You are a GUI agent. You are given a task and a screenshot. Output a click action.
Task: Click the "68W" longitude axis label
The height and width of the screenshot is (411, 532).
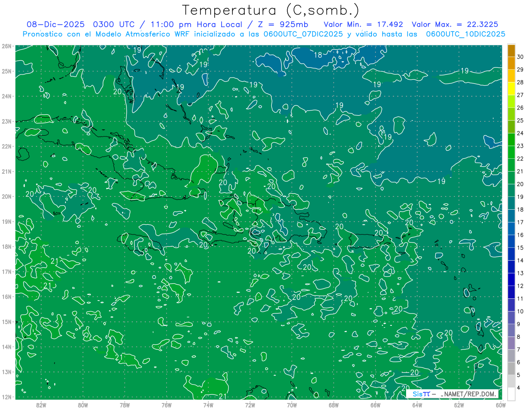pos(333,405)
